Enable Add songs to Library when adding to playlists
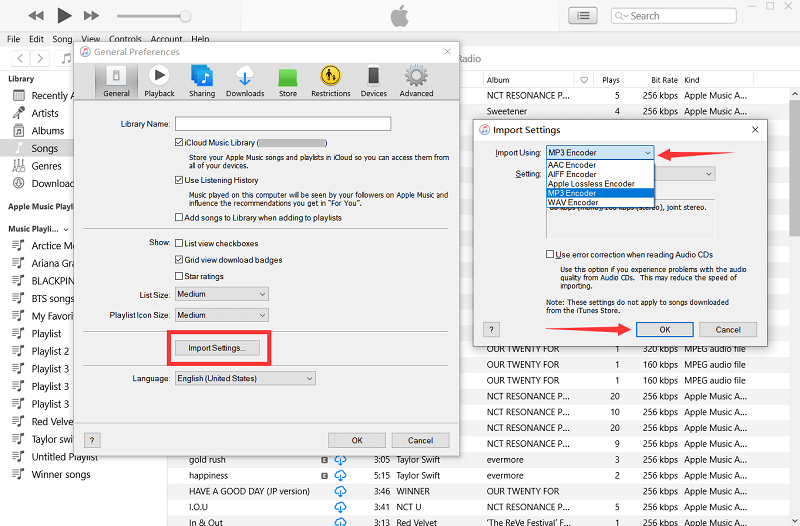The height and width of the screenshot is (526, 800). tap(179, 217)
